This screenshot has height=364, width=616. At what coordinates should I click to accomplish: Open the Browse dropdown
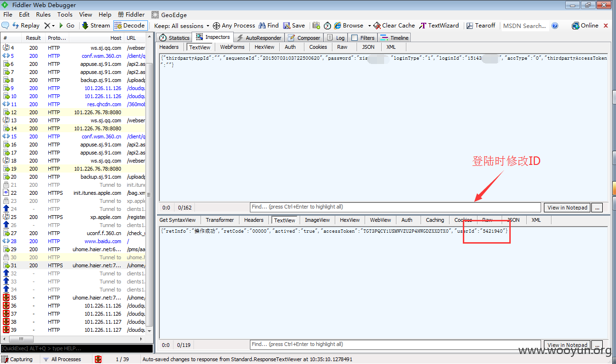pos(352,26)
